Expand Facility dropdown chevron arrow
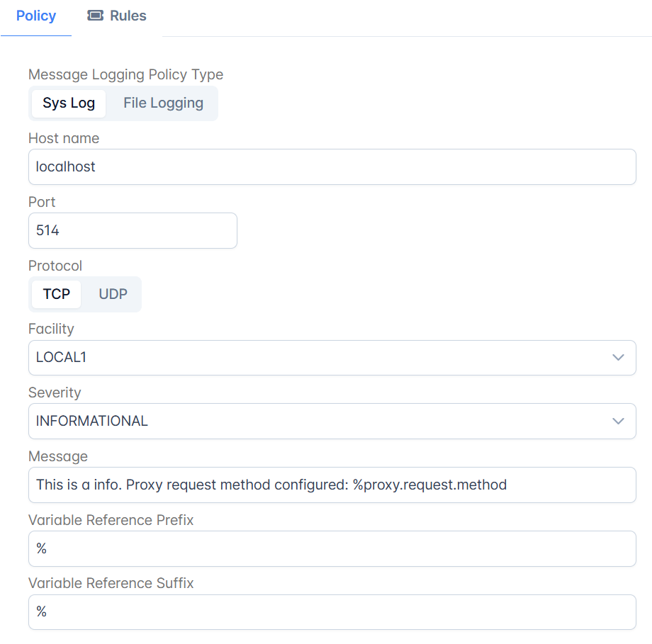The width and height of the screenshot is (652, 644). [618, 358]
